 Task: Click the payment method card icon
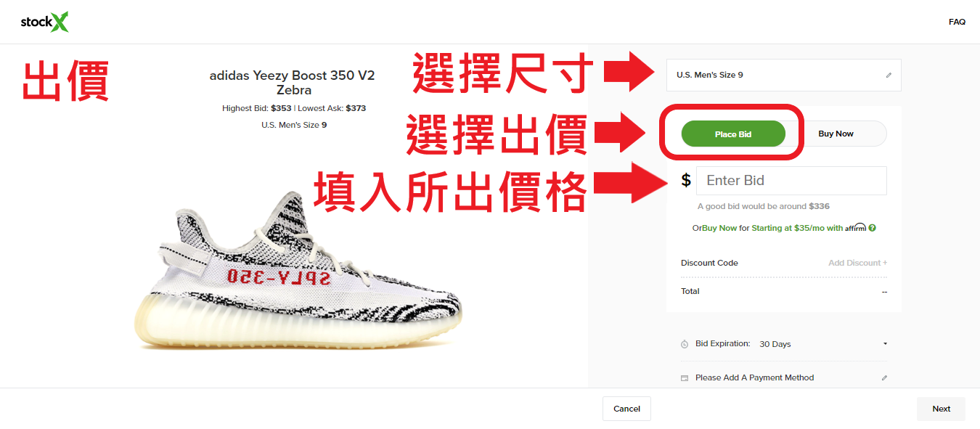click(685, 378)
